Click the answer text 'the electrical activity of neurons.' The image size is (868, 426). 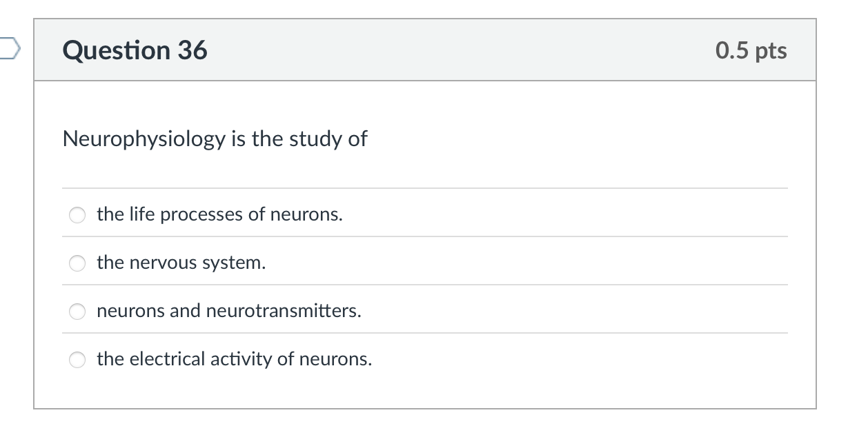234,359
